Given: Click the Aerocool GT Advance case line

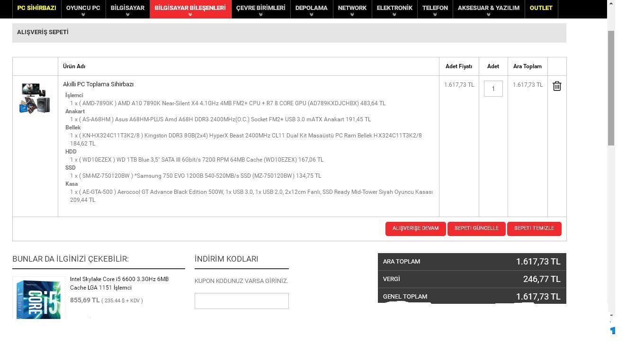Looking at the screenshot, I should pyautogui.click(x=251, y=196).
